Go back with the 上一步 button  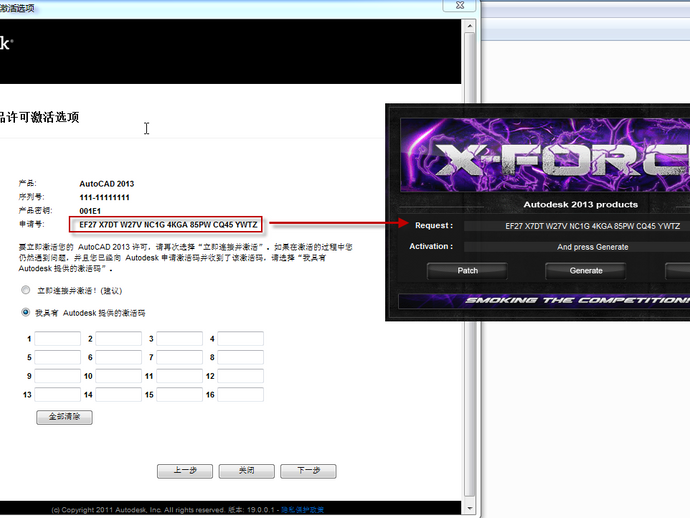[185, 471]
